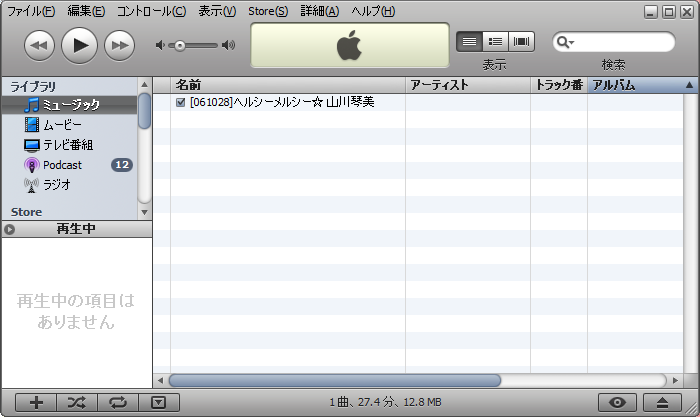Viewport: 700px width, 417px height.
Task: Toggle the browser with the eye button
Action: (x=617, y=403)
